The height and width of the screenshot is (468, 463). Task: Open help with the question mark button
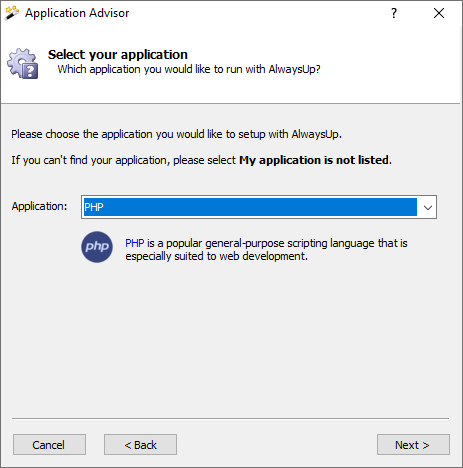tap(394, 13)
